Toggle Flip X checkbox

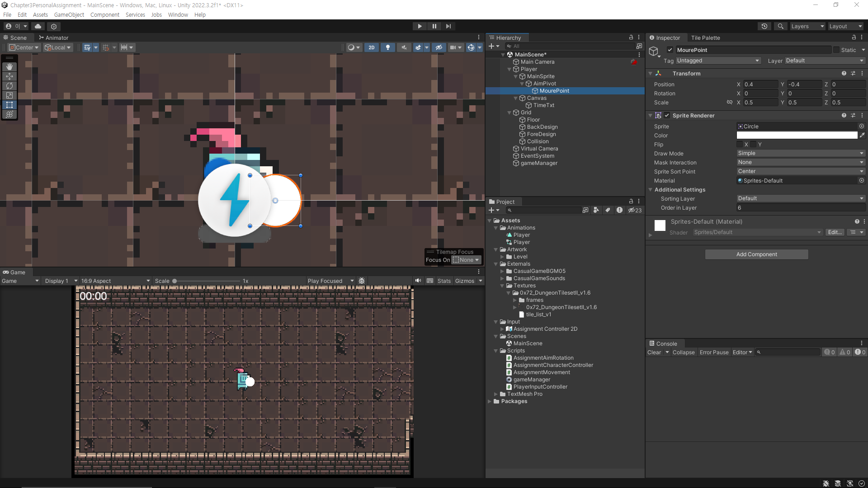point(740,144)
